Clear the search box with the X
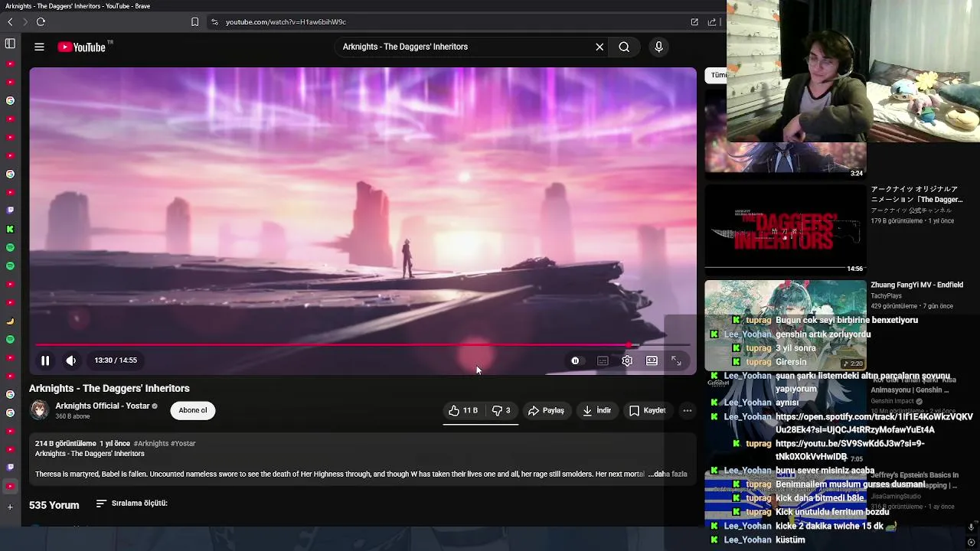This screenshot has height=551, width=980. click(599, 47)
